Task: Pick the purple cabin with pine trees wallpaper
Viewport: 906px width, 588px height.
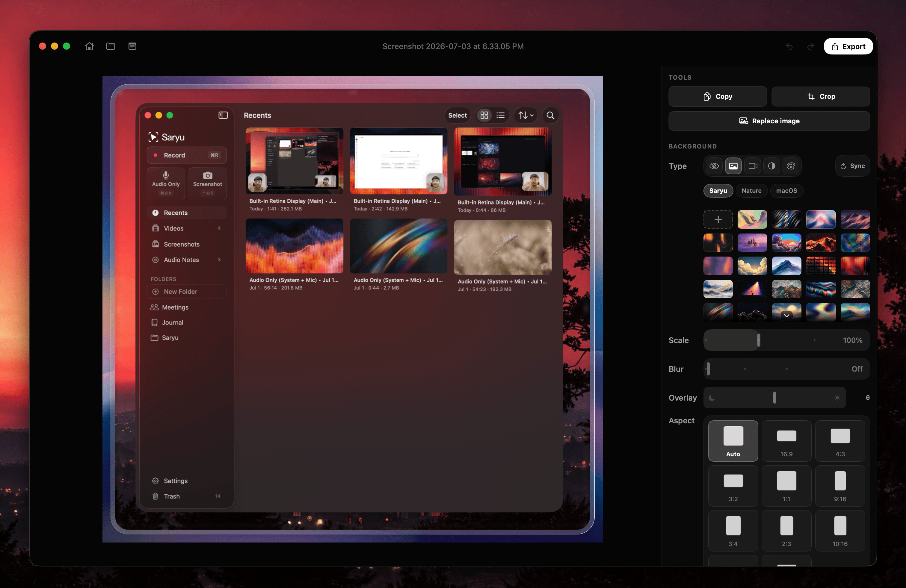Action: coord(752,243)
